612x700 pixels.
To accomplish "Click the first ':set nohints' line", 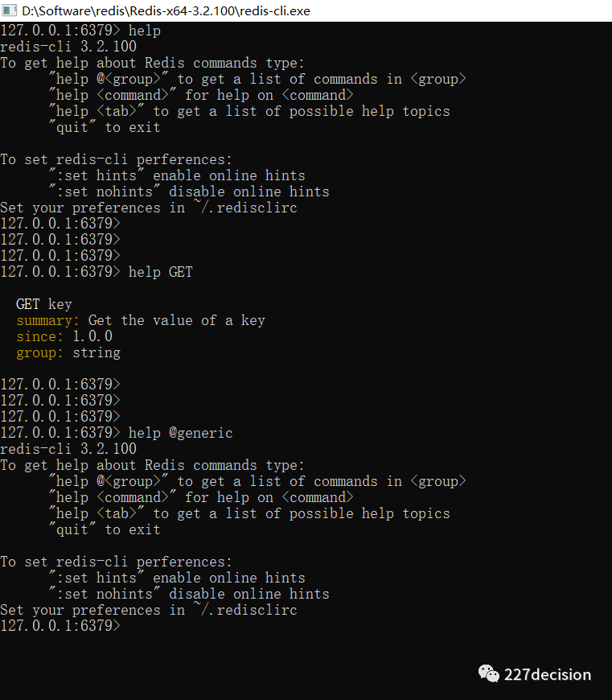I will 189,191.
